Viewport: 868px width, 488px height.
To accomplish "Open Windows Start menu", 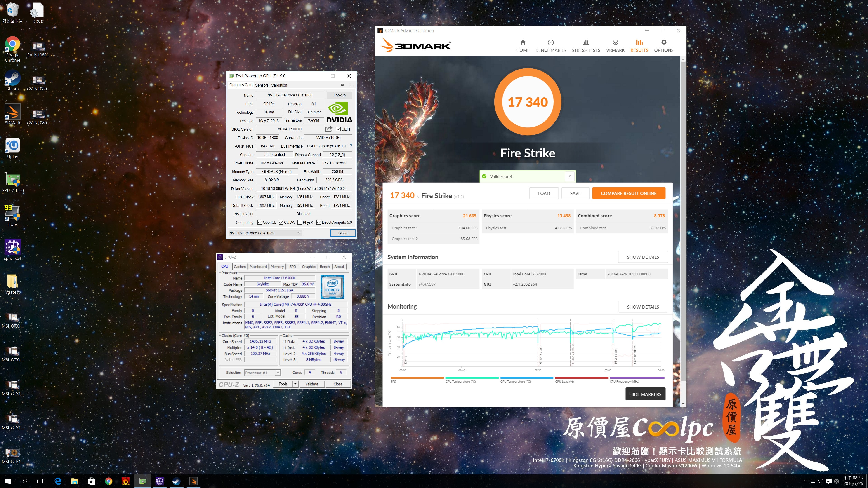I will coord(8,481).
